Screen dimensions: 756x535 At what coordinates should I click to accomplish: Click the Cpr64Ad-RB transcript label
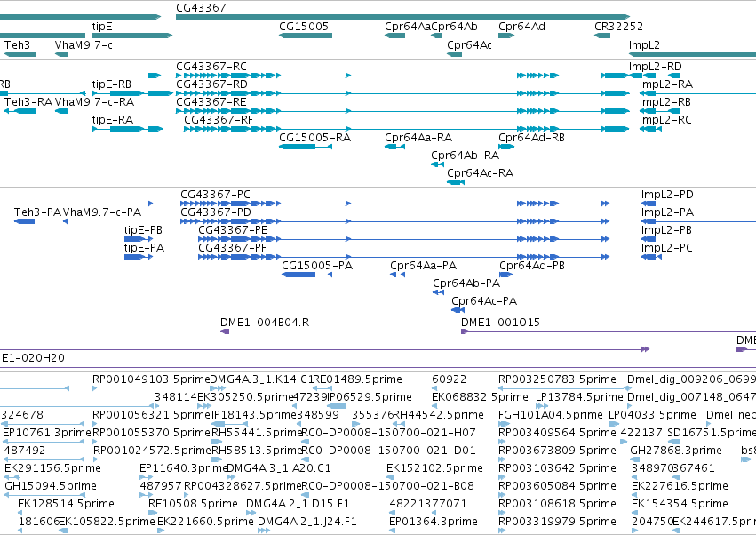[x=532, y=138]
